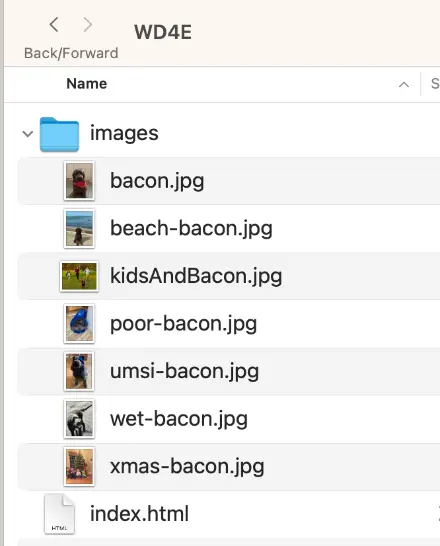Go back with the Back arrow
440x546 pixels.
tap(54, 25)
